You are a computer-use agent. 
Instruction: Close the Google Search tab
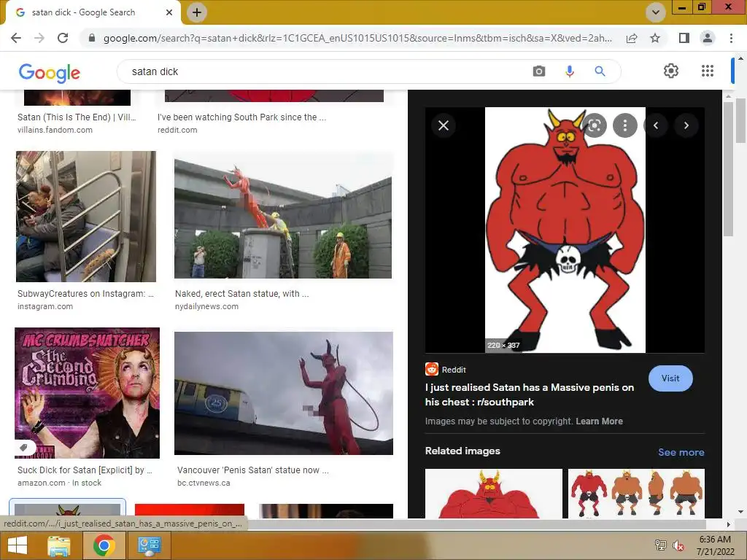(x=169, y=12)
